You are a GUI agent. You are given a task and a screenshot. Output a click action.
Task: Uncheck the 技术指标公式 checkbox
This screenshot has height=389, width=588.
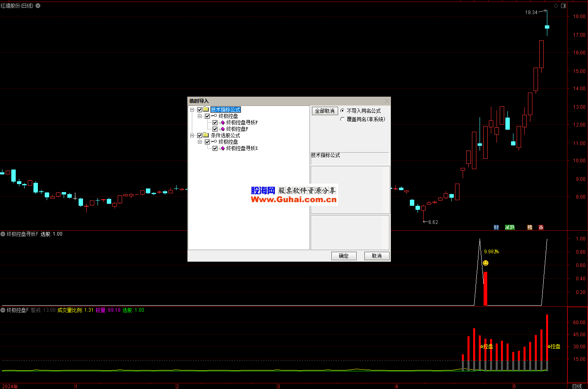tap(199, 110)
